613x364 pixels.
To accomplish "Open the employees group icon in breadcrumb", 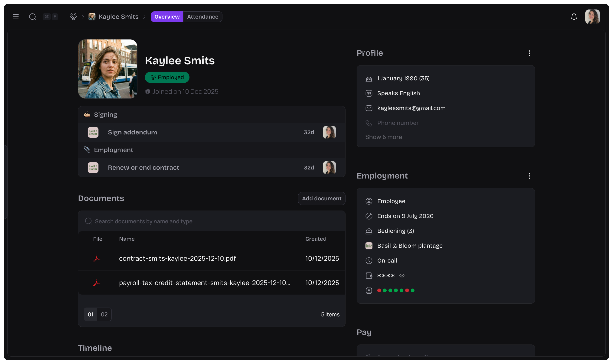I will 73,17.
